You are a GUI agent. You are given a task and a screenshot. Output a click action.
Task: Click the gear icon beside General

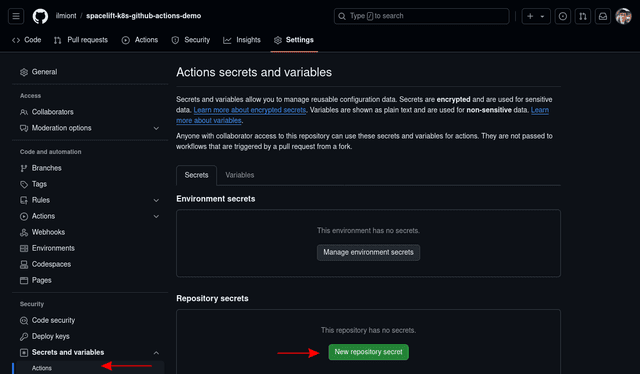(24, 72)
